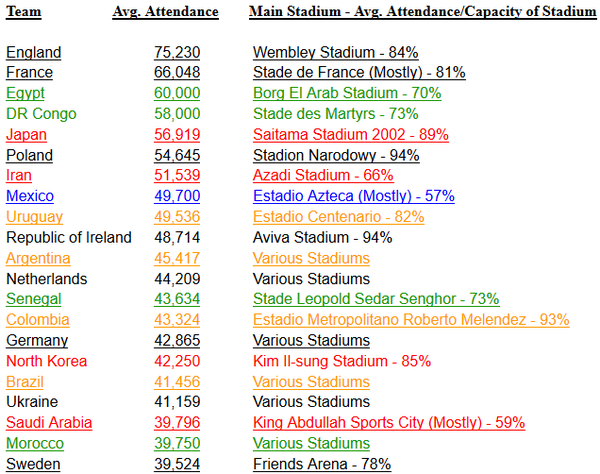Click the Mexico team link

click(29, 196)
